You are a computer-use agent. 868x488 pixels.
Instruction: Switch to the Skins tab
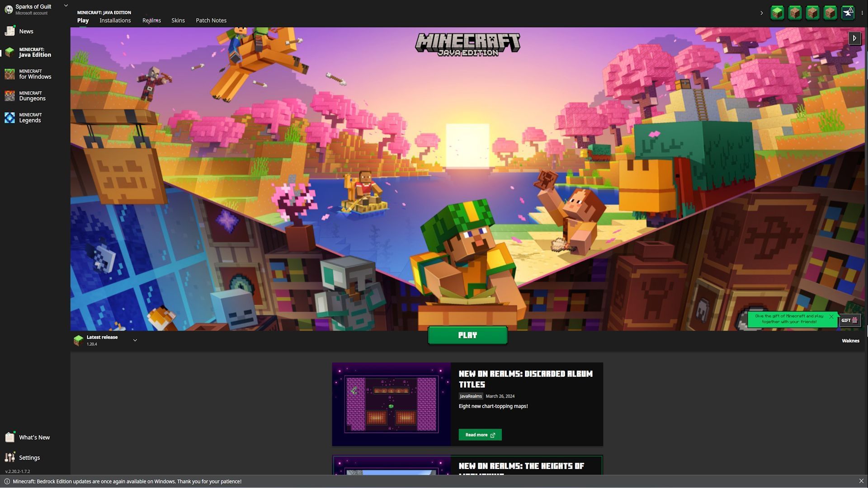tap(177, 20)
